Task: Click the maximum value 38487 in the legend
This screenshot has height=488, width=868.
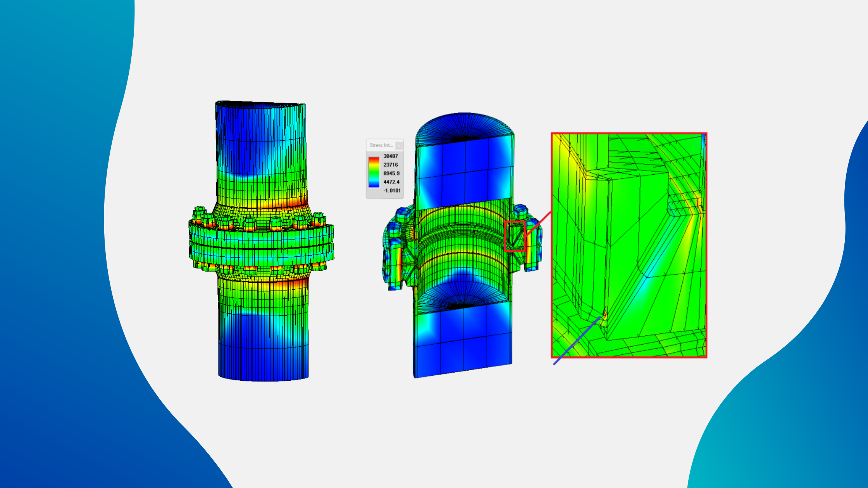Action: click(391, 156)
